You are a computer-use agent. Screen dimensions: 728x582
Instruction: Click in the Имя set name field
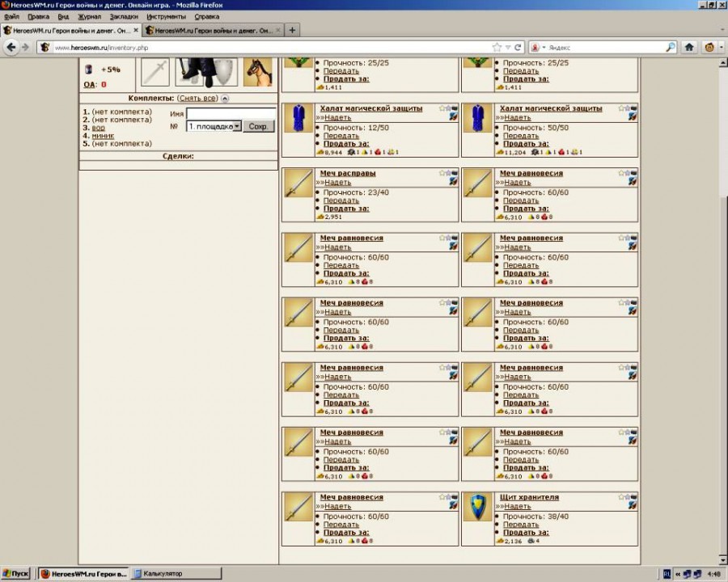coord(231,114)
